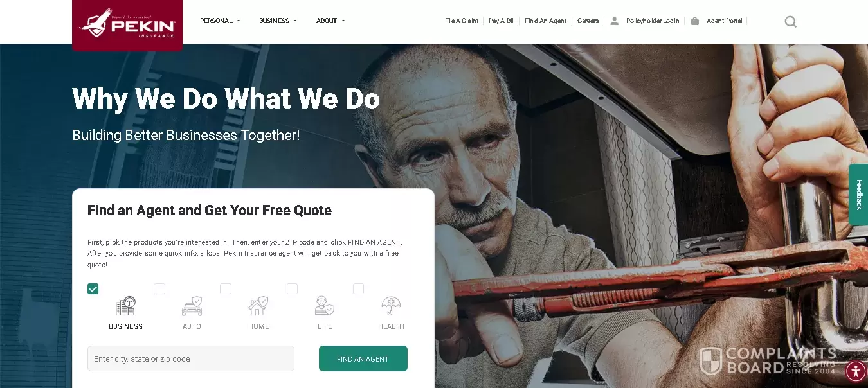Image resolution: width=868 pixels, height=388 pixels.
Task: Click the Find An Agent button
Action: (x=363, y=358)
